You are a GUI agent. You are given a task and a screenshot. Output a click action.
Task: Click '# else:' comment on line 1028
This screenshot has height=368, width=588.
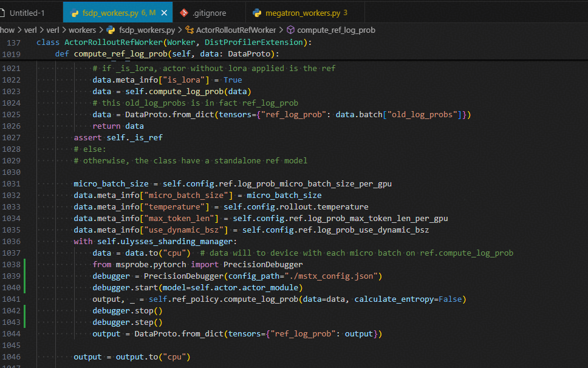(x=90, y=149)
